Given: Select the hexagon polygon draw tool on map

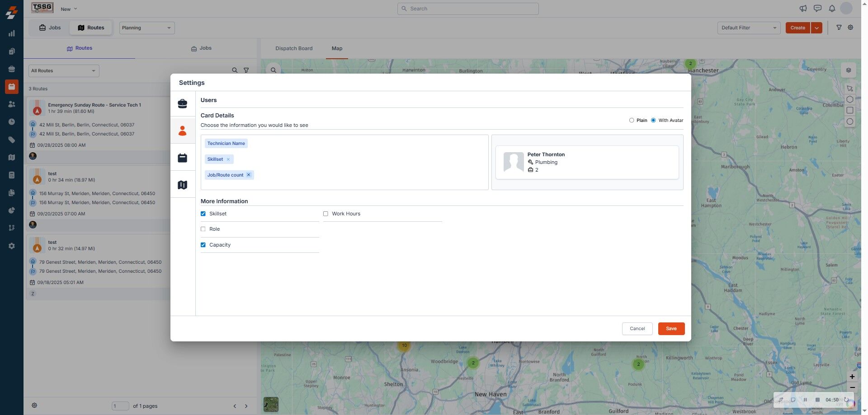Looking at the screenshot, I should tap(850, 99).
